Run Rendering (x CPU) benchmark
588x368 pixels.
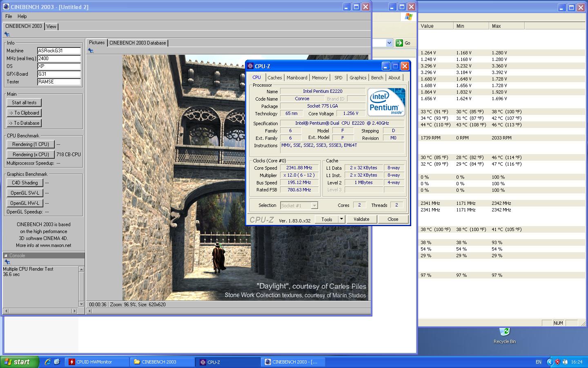[31, 155]
